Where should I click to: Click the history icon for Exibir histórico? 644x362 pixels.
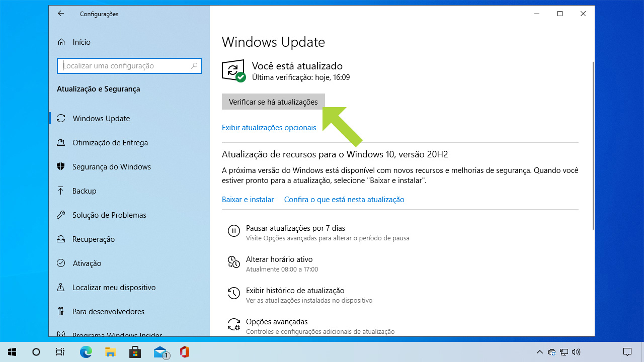(x=234, y=293)
